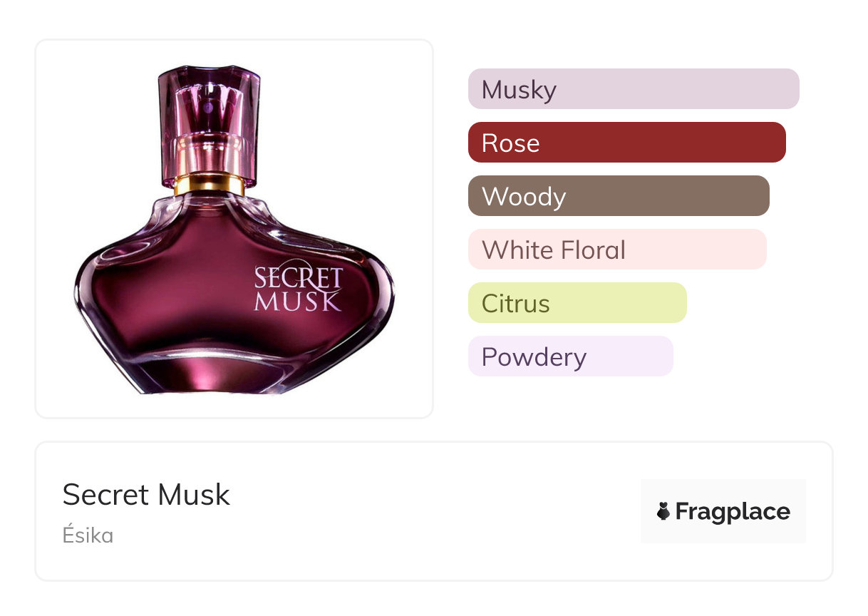Open the Ésika brand link
Screen dimensions: 868x616
(88, 535)
